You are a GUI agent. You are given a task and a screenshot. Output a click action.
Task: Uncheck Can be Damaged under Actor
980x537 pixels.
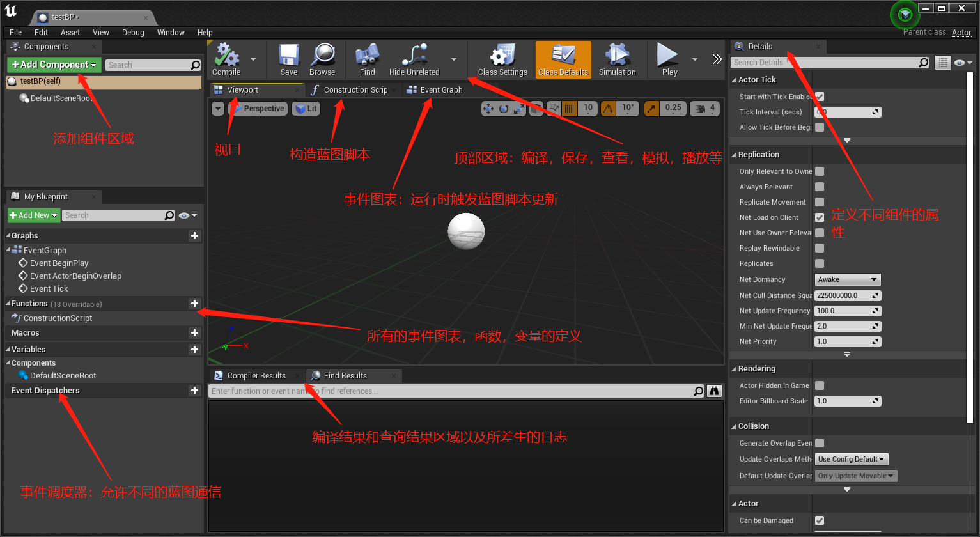(820, 520)
